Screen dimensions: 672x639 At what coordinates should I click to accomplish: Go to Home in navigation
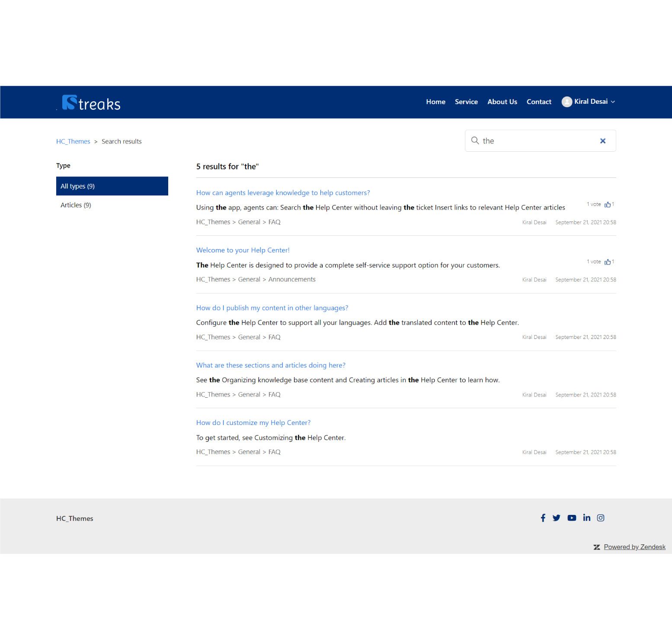click(x=435, y=102)
